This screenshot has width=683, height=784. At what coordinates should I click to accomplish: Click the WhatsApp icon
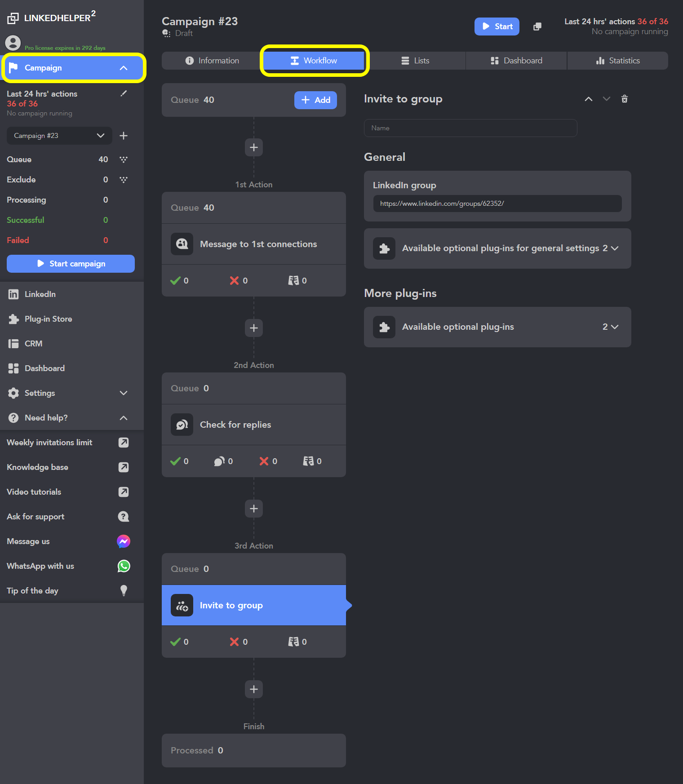click(124, 566)
